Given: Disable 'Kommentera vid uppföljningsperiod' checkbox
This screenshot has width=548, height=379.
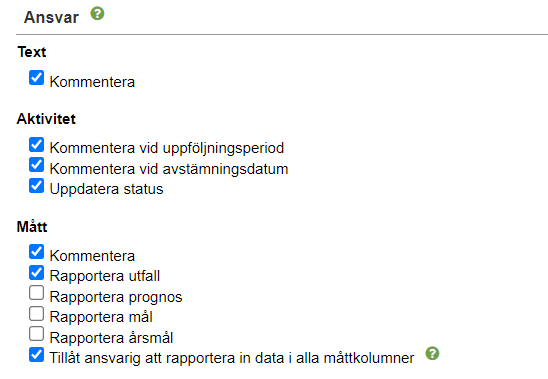Looking at the screenshot, I should 37,144.
